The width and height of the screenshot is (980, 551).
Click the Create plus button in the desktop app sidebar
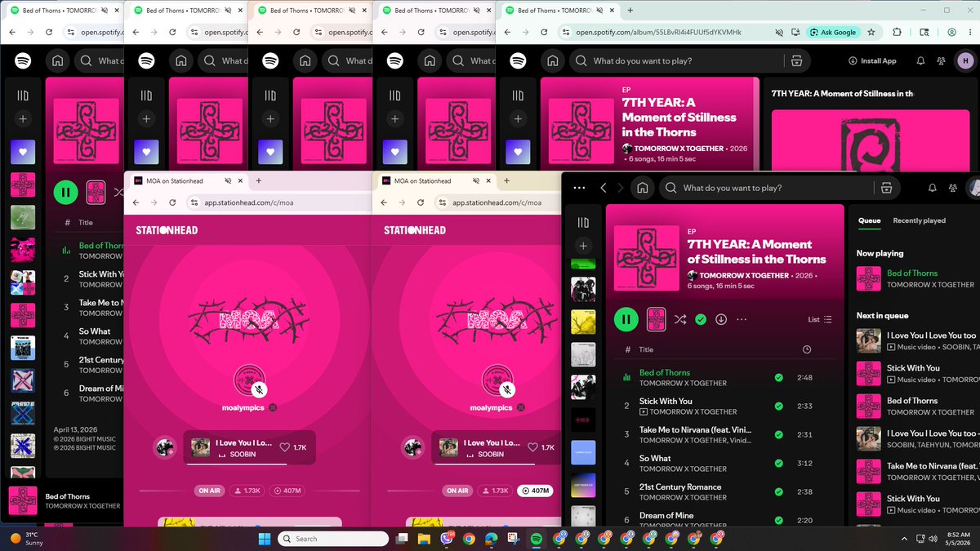pyautogui.click(x=582, y=246)
